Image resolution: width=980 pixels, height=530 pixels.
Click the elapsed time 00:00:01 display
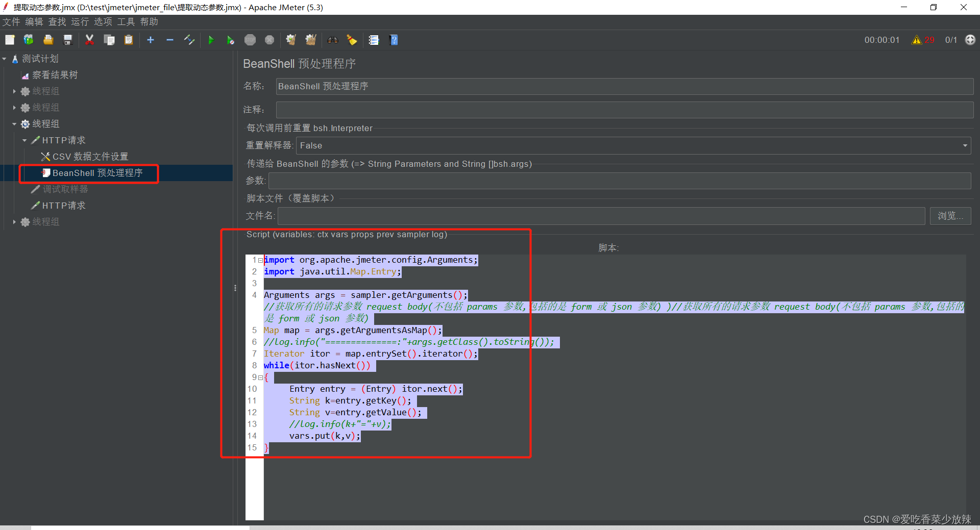pos(881,40)
